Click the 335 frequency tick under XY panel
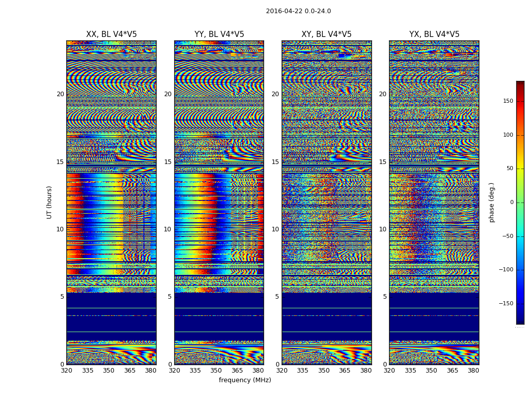532x405 pixels. pos(302,371)
